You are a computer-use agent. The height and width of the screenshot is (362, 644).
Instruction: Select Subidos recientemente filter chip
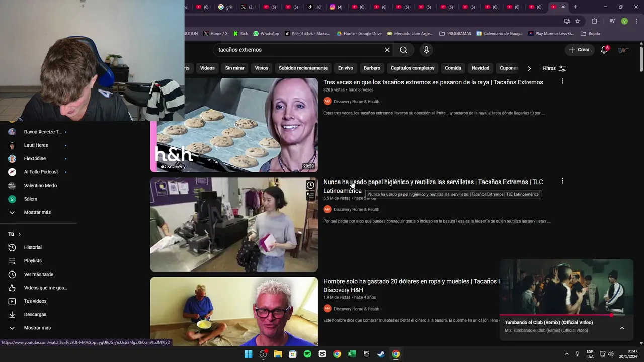tap(303, 68)
